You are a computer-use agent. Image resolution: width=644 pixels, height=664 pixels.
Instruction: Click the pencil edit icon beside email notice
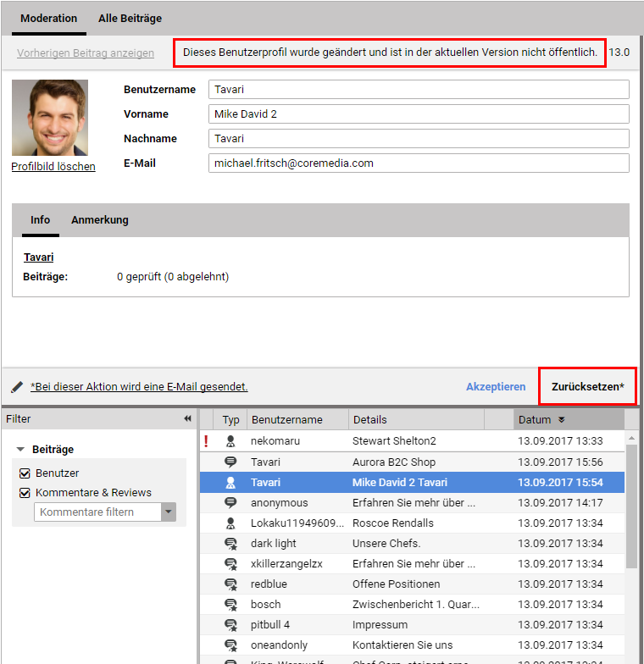(x=17, y=387)
